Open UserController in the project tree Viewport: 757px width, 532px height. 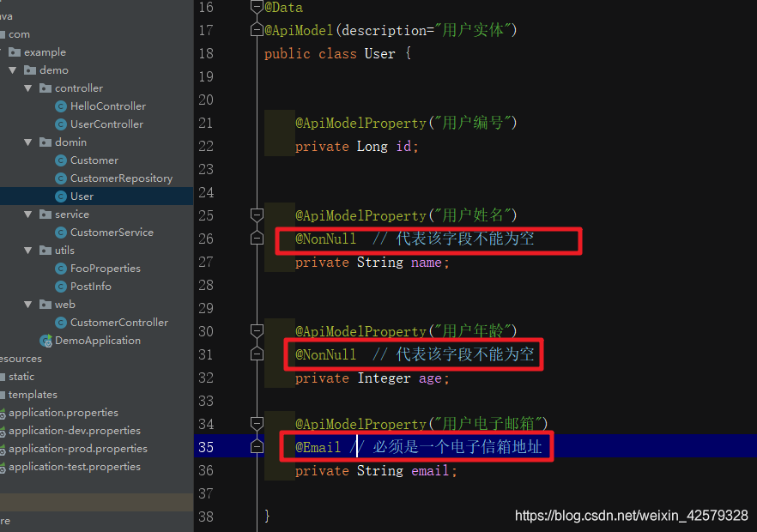tap(106, 124)
